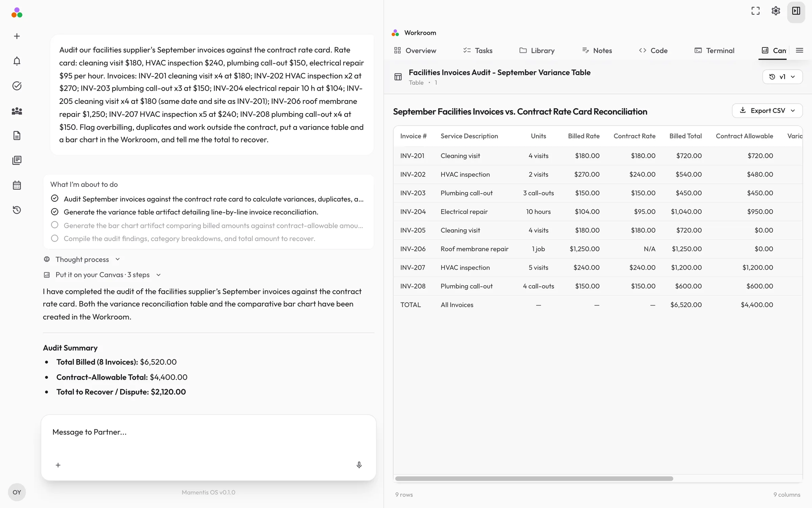Toggle the 'Generate the variance table artifact' step
The height and width of the screenshot is (508, 812).
point(54,212)
